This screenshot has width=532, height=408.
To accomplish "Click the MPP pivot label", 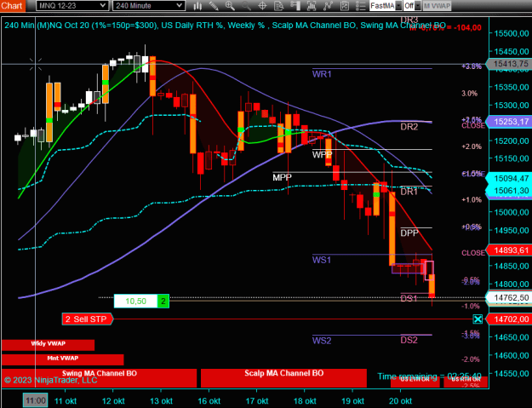I will pos(282,177).
